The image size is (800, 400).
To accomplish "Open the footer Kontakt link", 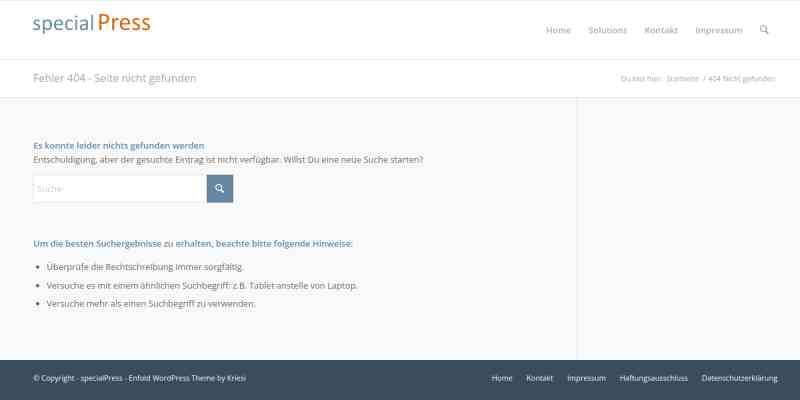I will (x=539, y=378).
